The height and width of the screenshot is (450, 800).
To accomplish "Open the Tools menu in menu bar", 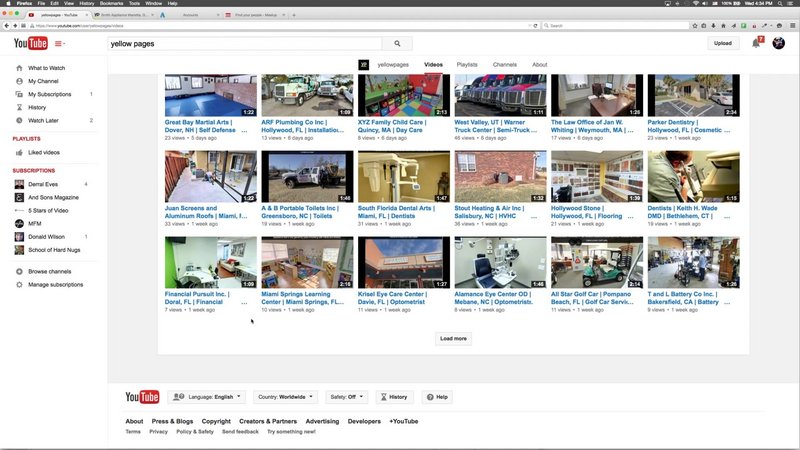I will pos(134,3).
